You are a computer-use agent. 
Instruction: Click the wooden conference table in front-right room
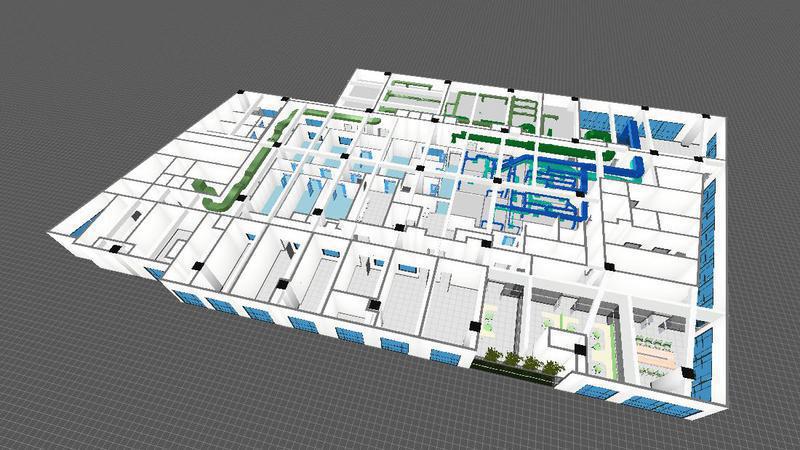coord(658,350)
